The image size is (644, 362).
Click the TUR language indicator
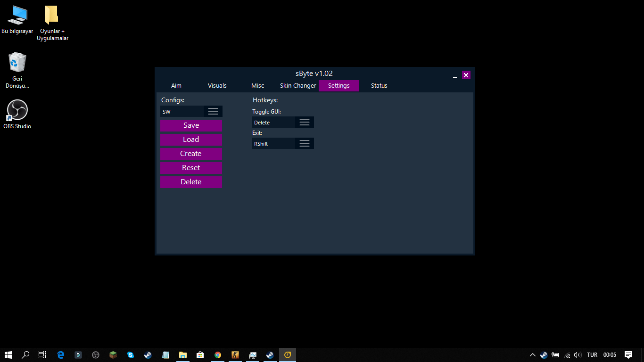coord(592,355)
